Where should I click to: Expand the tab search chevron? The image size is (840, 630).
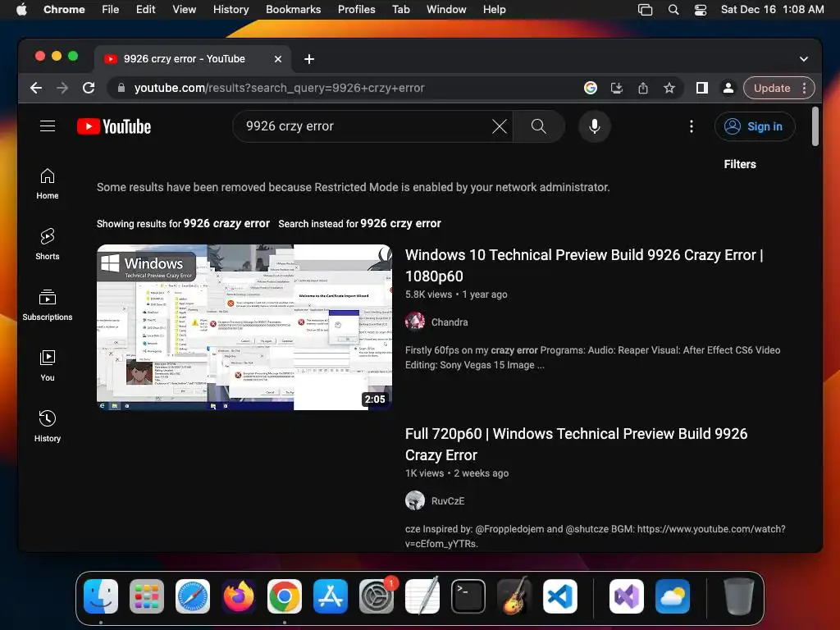(804, 59)
